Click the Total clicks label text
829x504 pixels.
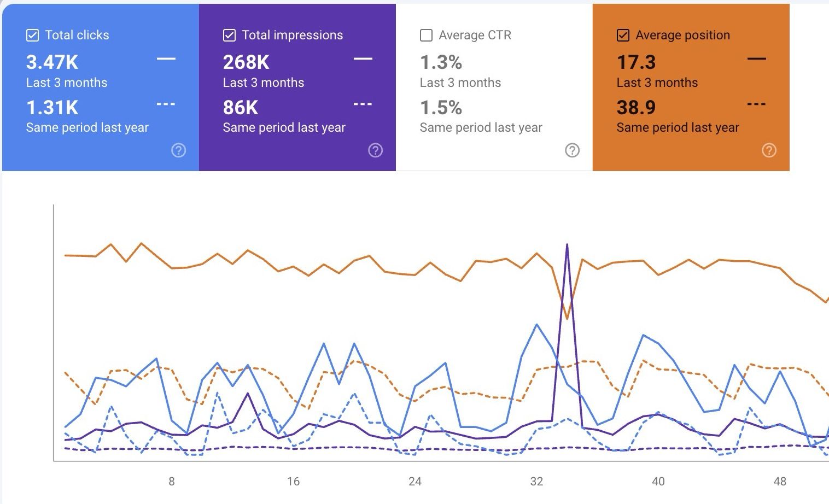77,36
